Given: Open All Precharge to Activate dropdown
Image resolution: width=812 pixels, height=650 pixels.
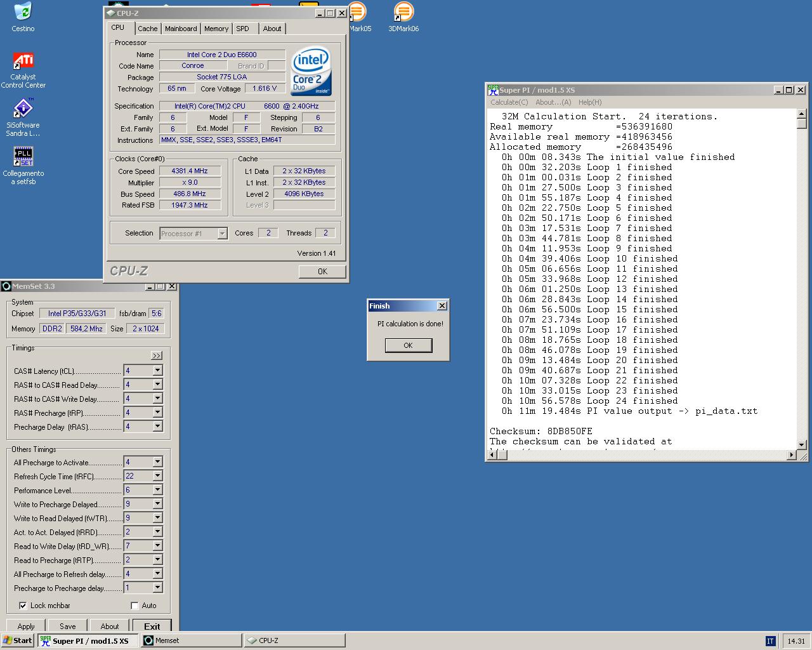Looking at the screenshot, I should pos(157,462).
